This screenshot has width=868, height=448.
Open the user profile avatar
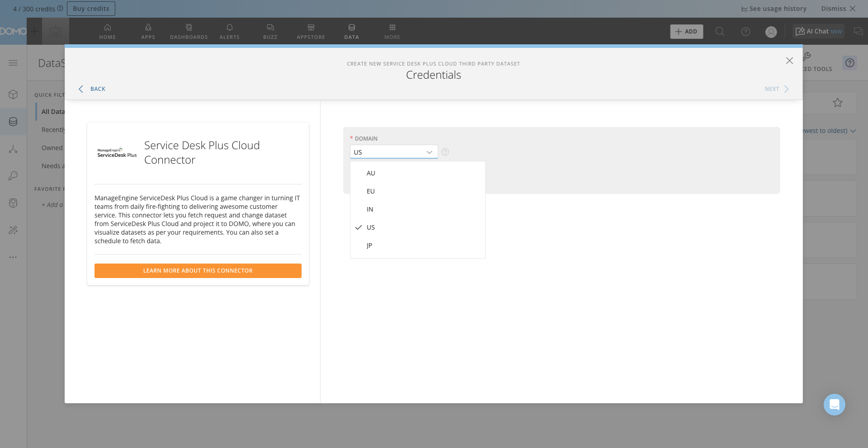point(771,32)
